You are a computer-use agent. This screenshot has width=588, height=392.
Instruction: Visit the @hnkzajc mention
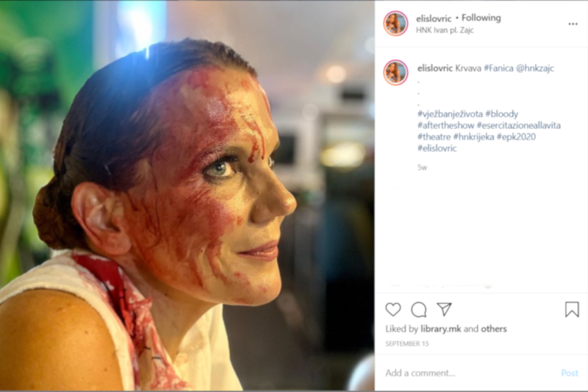[x=535, y=68]
